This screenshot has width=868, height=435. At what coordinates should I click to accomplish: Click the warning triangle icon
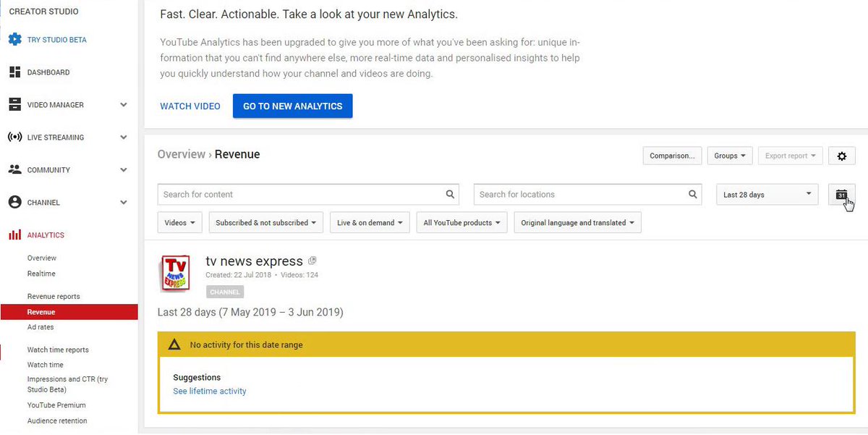coord(174,345)
